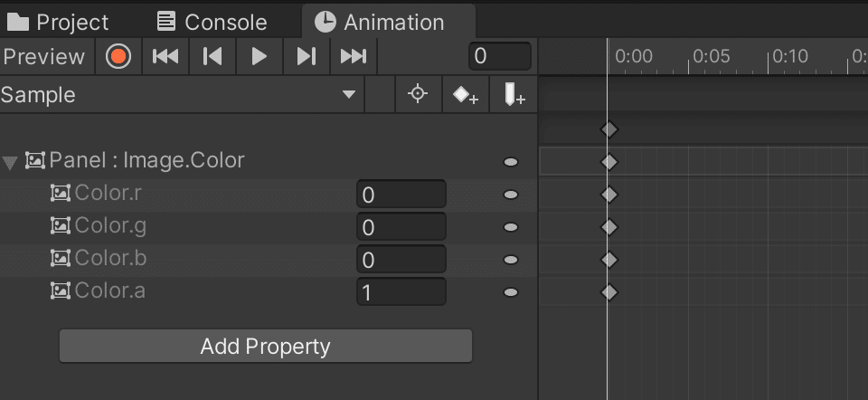The height and width of the screenshot is (400, 868).
Task: Click the Add Property button
Action: 266,347
